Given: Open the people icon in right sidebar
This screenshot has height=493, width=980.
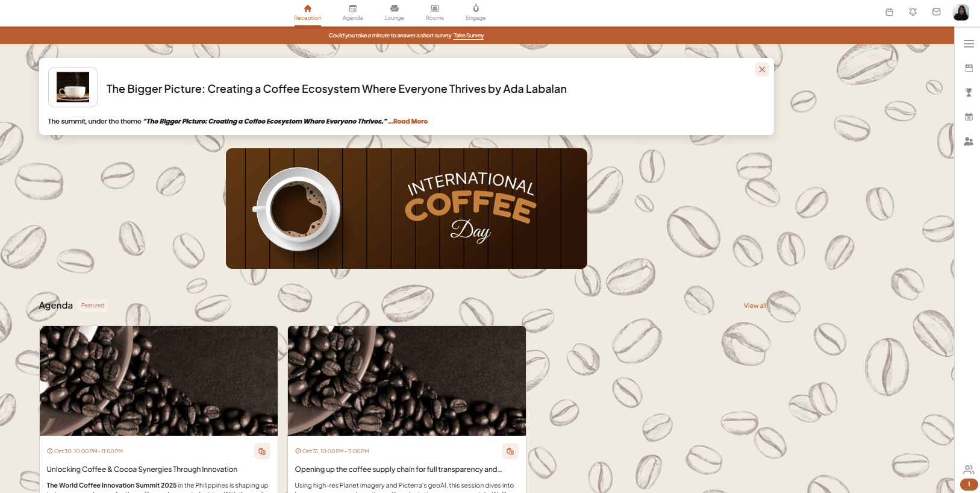Looking at the screenshot, I should (969, 142).
